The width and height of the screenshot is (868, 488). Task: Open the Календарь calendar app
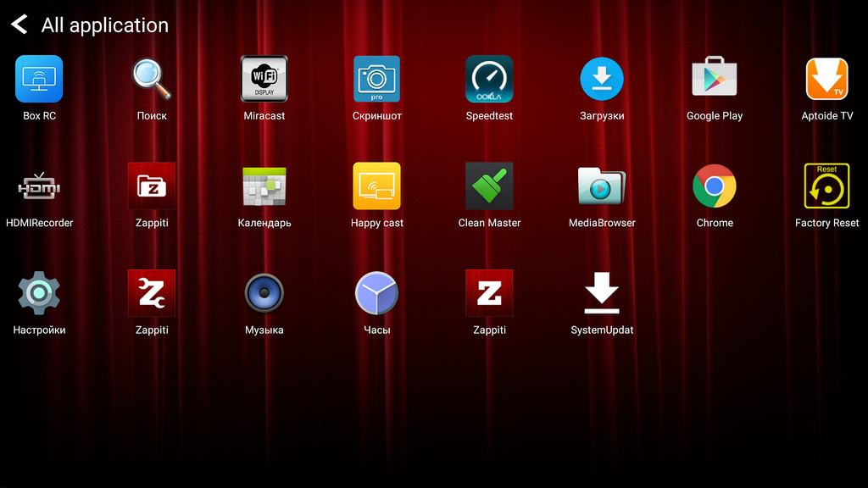click(x=264, y=186)
